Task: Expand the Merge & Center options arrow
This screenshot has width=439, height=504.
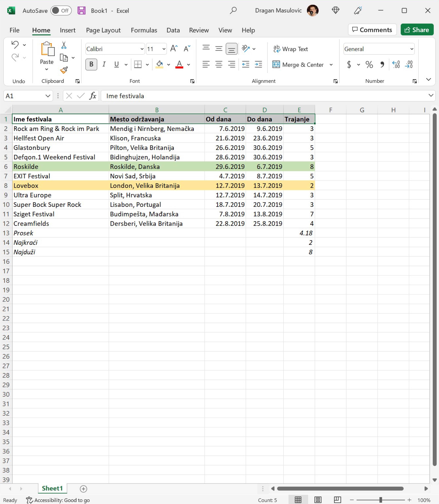Action: [331, 65]
